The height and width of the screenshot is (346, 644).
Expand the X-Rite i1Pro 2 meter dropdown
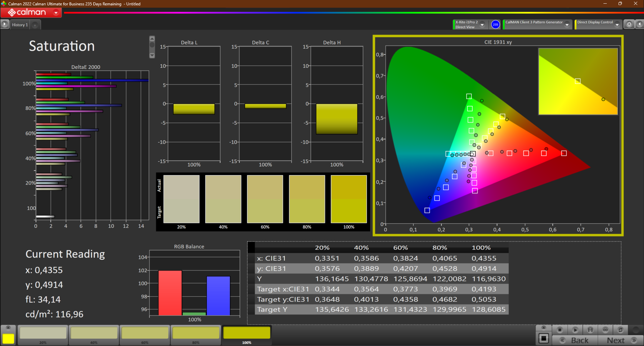[482, 24]
